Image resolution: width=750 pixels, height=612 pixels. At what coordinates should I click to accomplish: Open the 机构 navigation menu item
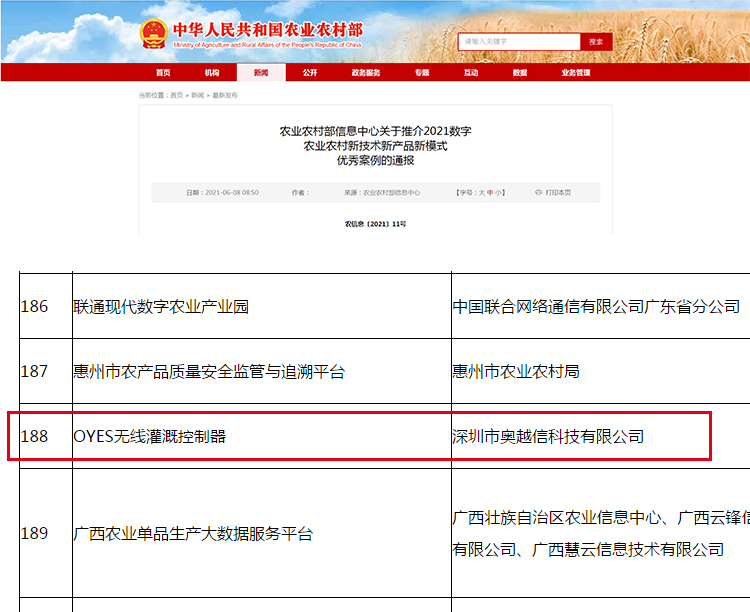[212, 73]
